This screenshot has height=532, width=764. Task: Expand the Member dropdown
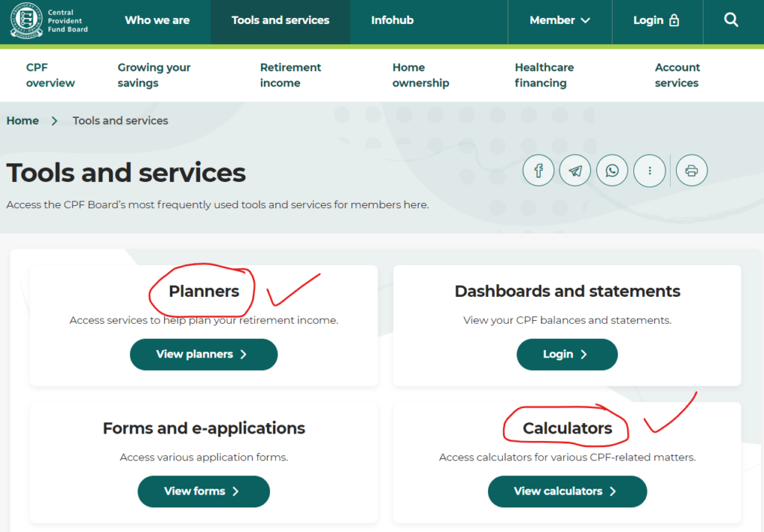pyautogui.click(x=560, y=20)
